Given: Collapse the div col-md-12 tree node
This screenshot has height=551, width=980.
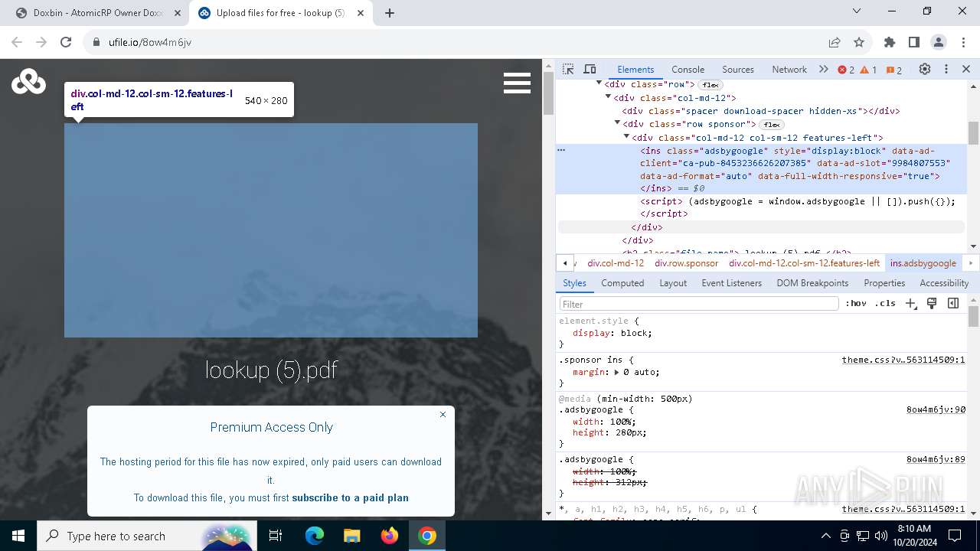Looking at the screenshot, I should 609,98.
